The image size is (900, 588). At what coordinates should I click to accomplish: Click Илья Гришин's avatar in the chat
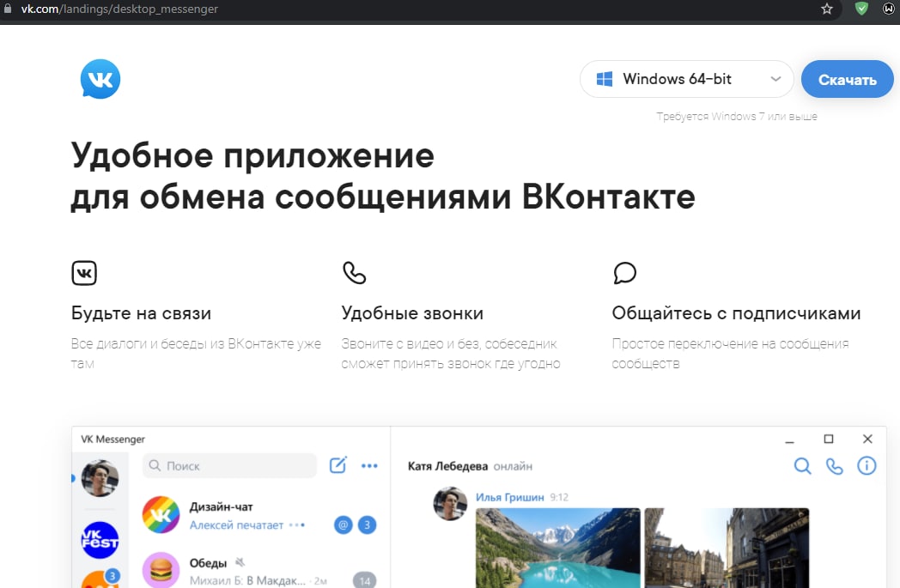click(x=450, y=504)
